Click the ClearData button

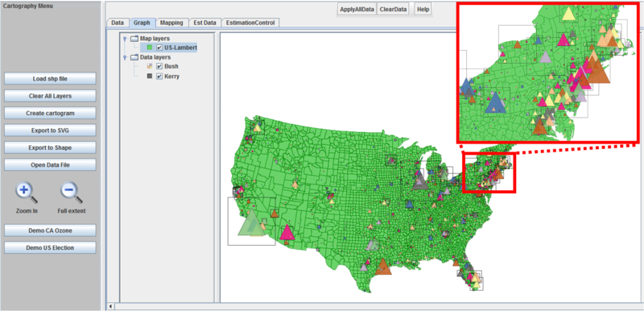click(x=393, y=9)
